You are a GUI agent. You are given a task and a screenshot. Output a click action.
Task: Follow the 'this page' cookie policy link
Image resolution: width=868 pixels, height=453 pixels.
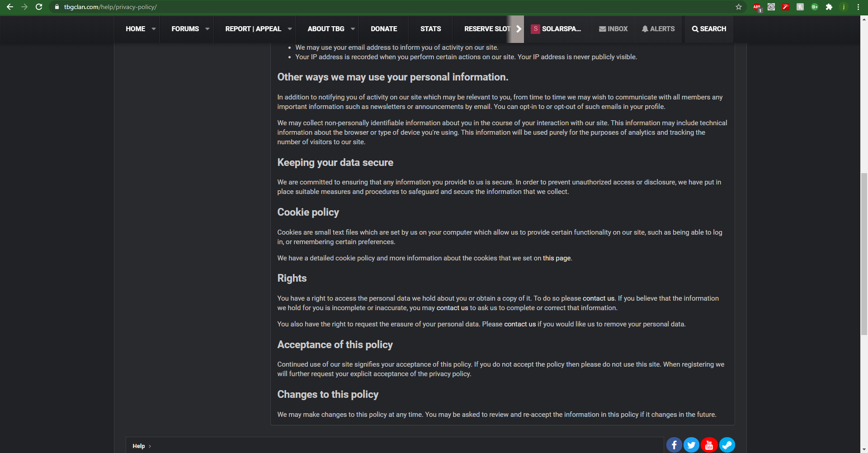(557, 258)
